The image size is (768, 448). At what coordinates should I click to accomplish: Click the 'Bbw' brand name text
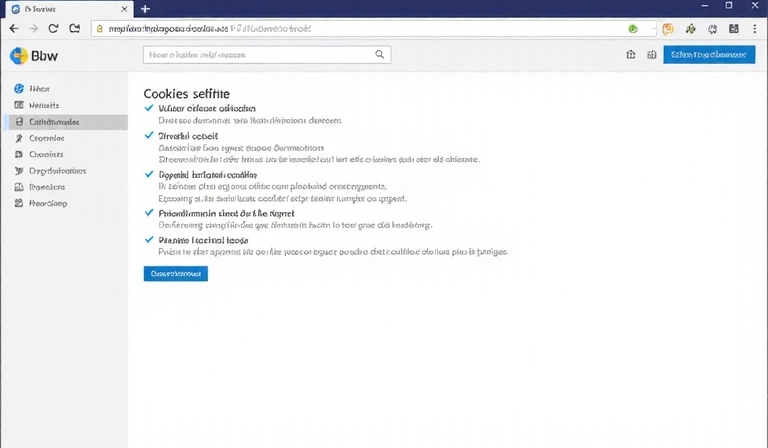tap(45, 56)
